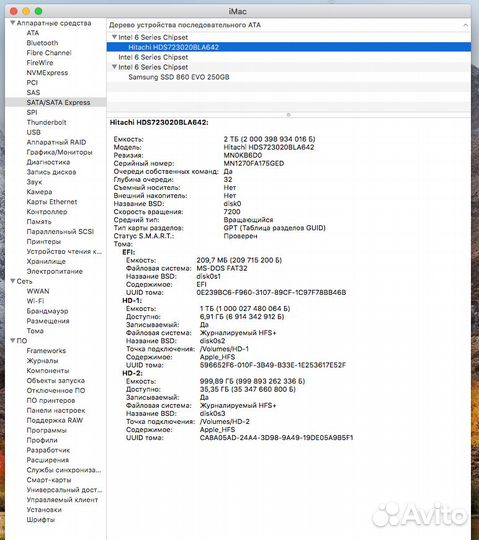Select Графика/Мониторы entry
The height and width of the screenshot is (540, 479).
tap(60, 152)
